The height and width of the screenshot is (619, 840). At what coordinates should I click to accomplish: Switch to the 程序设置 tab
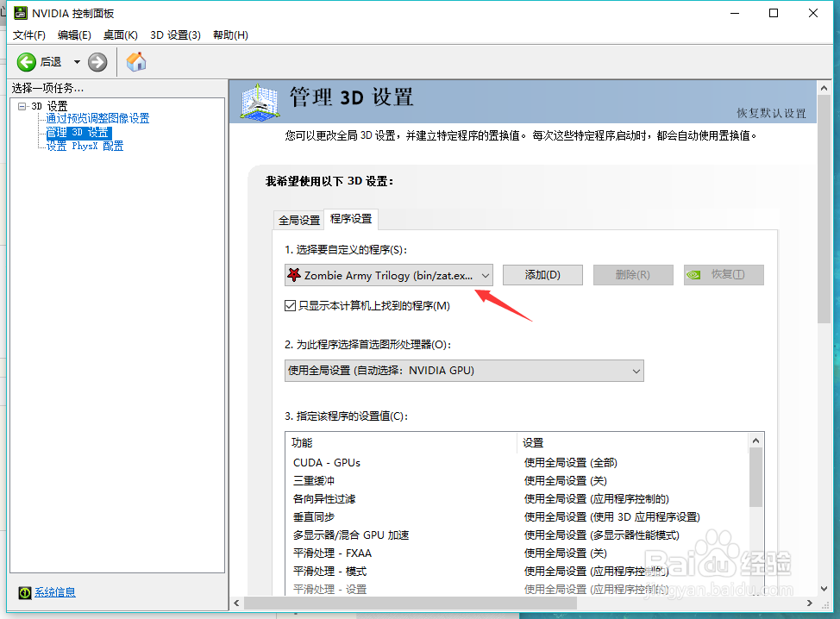click(x=351, y=219)
